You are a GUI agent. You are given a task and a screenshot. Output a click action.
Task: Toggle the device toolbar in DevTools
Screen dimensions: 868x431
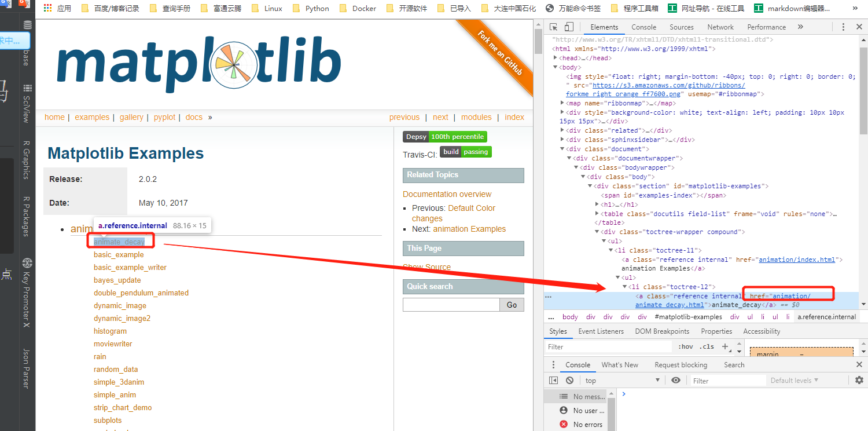(569, 27)
